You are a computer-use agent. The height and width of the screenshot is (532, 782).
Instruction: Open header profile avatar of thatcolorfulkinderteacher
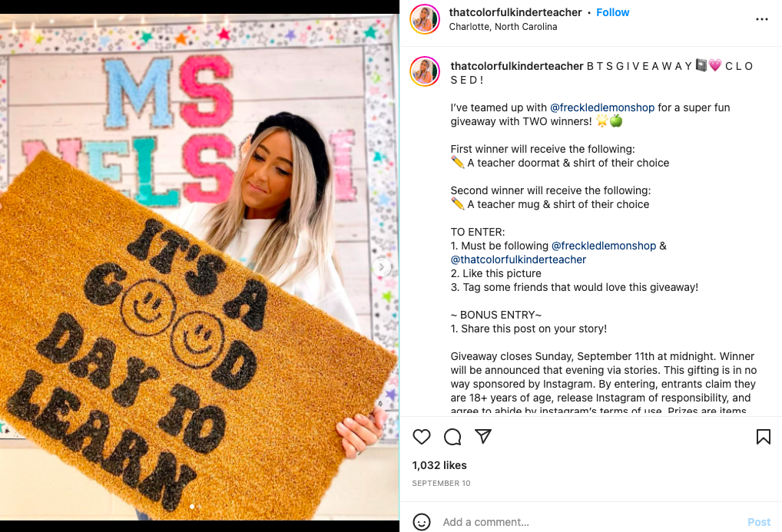424,19
